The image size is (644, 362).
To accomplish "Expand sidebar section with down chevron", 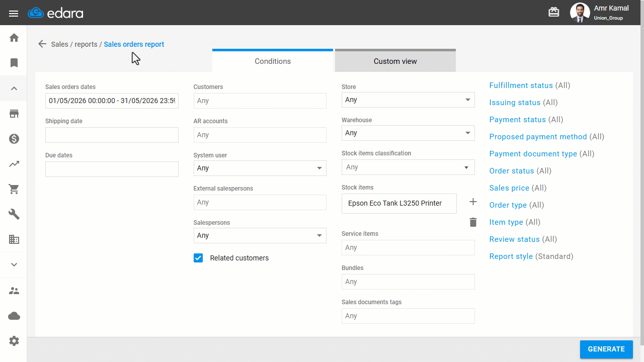I will (x=14, y=265).
